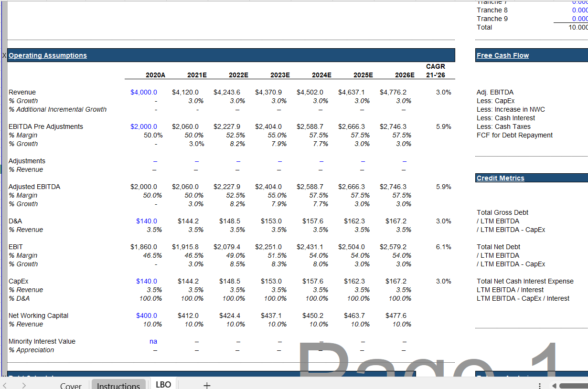Click the Operating Assumptions header link
The height and width of the screenshot is (389, 588).
click(x=48, y=55)
